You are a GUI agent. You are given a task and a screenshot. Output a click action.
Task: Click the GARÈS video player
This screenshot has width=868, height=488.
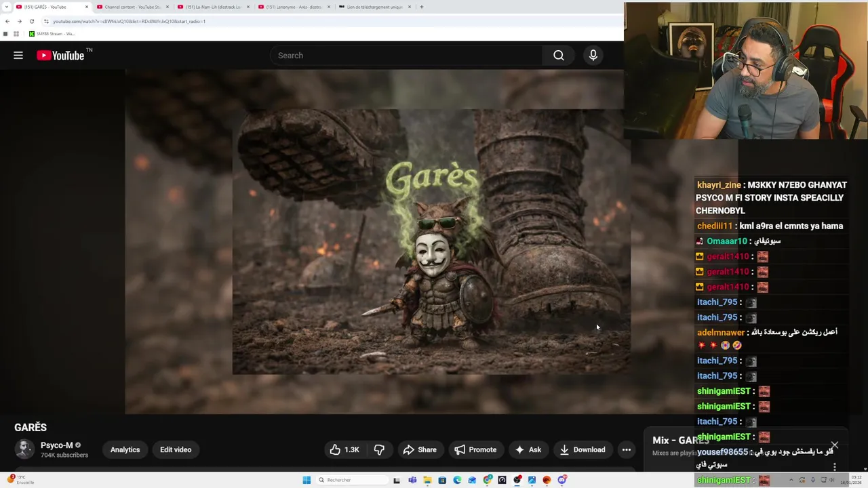point(374,241)
